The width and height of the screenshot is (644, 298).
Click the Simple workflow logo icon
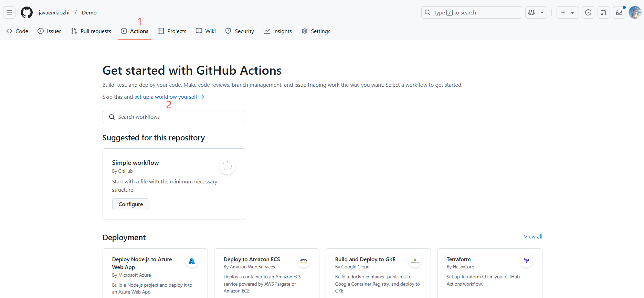click(227, 166)
